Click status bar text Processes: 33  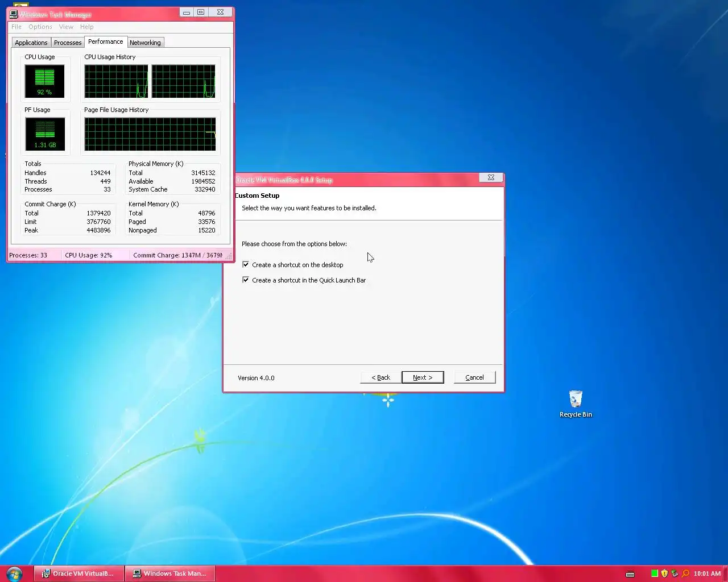pyautogui.click(x=28, y=255)
